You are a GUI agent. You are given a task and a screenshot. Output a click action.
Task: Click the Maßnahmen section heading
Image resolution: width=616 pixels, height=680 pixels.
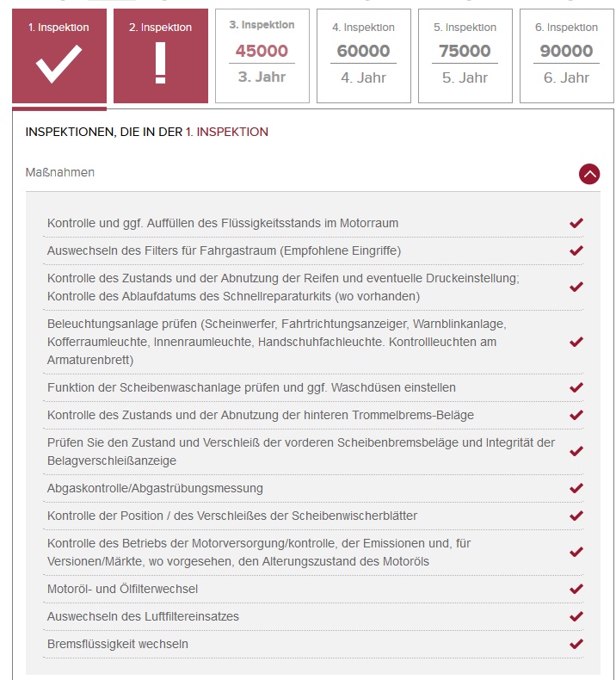tap(60, 173)
